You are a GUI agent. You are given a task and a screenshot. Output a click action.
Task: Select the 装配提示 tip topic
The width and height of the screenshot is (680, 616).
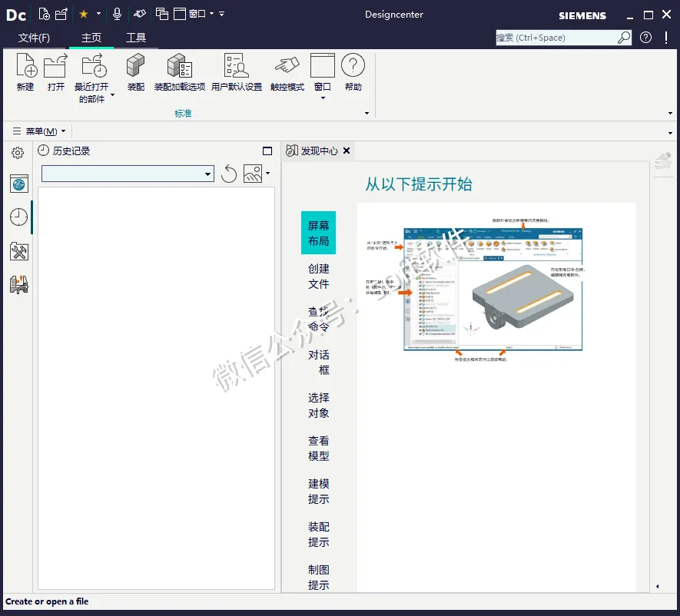coord(318,534)
